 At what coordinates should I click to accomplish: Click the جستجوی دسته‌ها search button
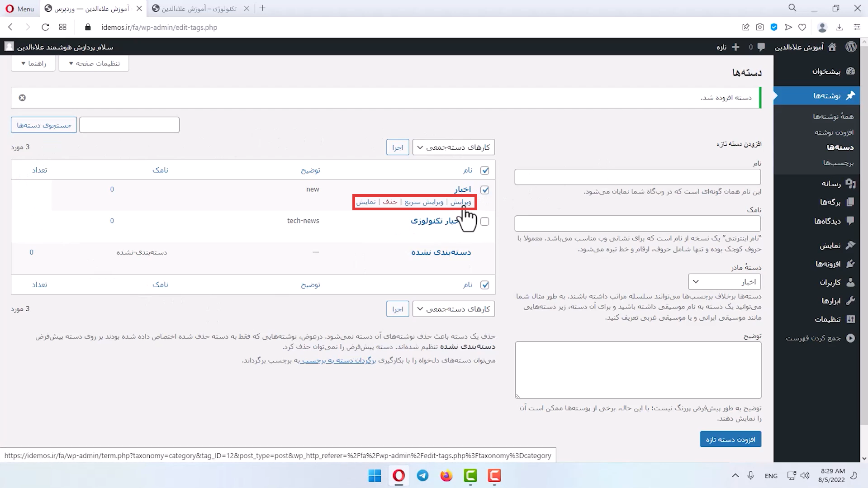(x=44, y=125)
